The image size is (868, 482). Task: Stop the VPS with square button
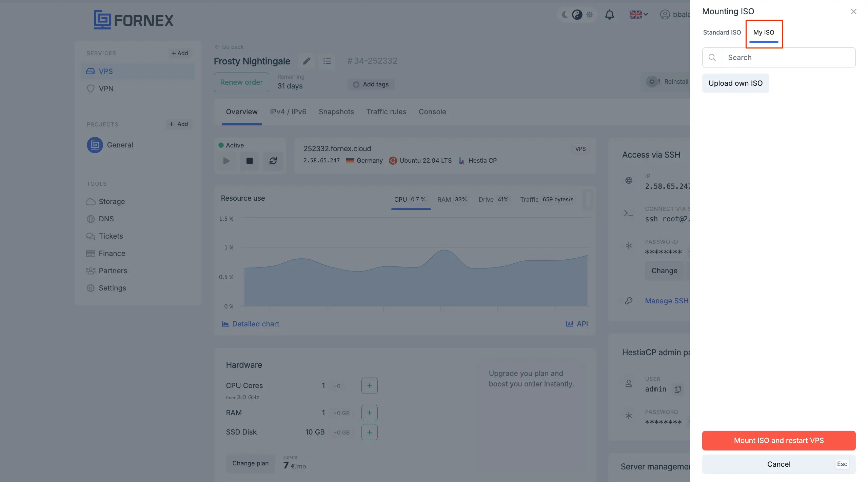(x=250, y=161)
